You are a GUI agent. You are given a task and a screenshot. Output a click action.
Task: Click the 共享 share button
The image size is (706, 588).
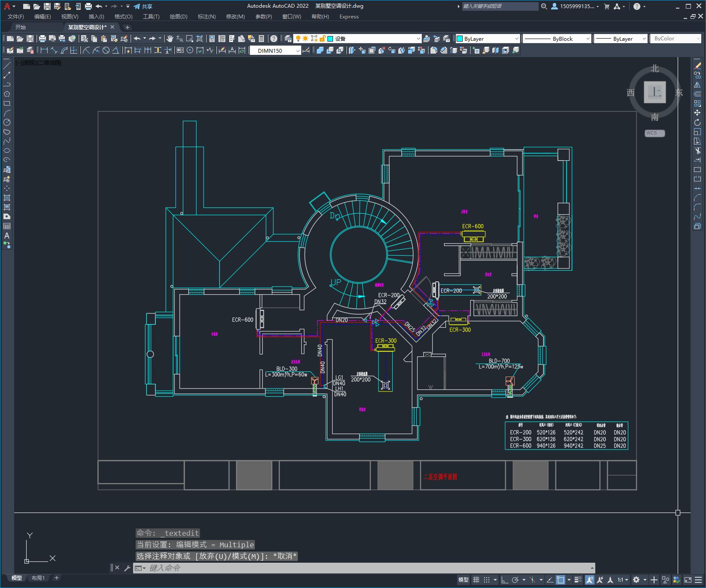click(143, 6)
